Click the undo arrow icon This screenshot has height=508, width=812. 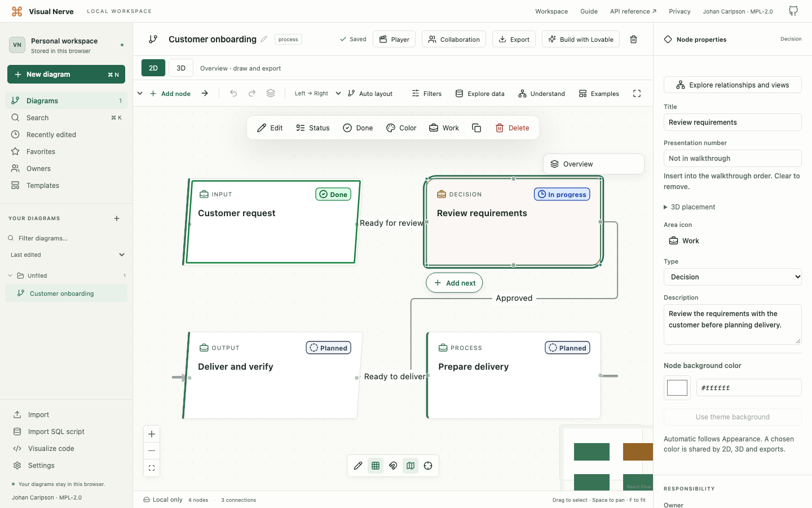pyautogui.click(x=233, y=94)
